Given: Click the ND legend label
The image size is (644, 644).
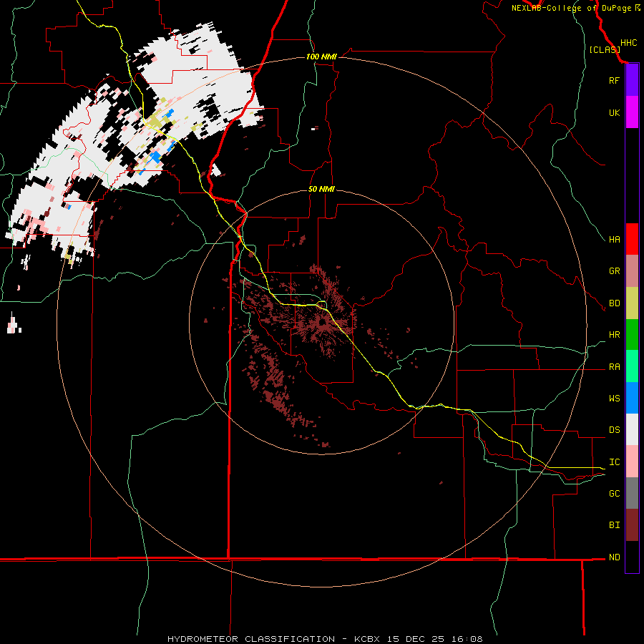Looking at the screenshot, I should pyautogui.click(x=614, y=557).
